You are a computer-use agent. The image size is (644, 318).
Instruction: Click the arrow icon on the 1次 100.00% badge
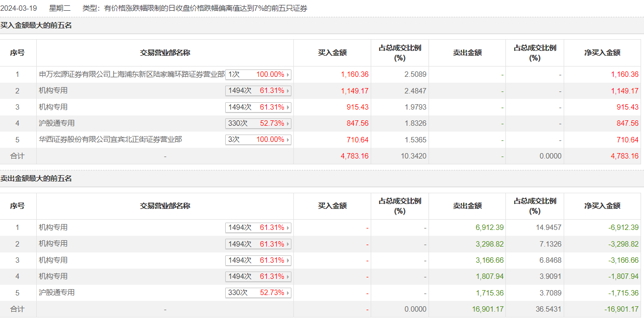[x=288, y=75]
